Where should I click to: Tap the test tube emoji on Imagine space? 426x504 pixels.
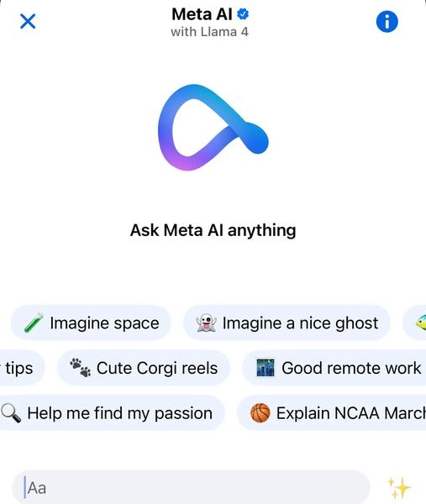click(34, 323)
